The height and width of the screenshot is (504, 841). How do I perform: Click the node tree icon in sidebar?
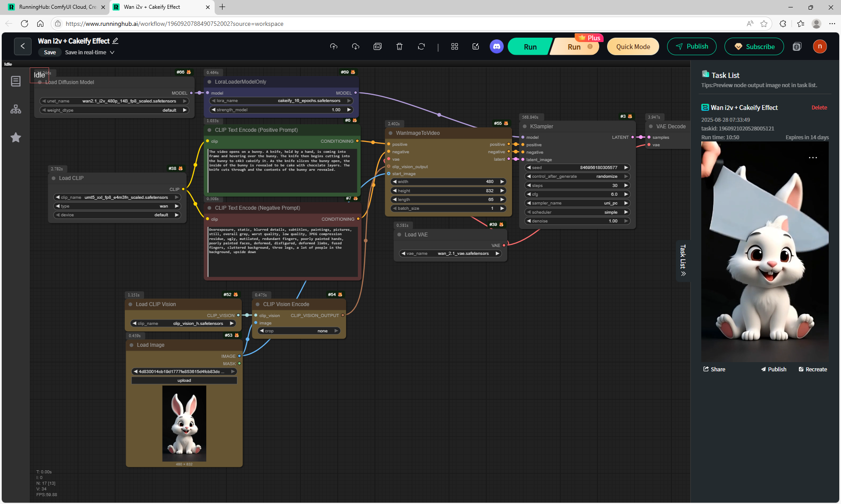tap(16, 109)
